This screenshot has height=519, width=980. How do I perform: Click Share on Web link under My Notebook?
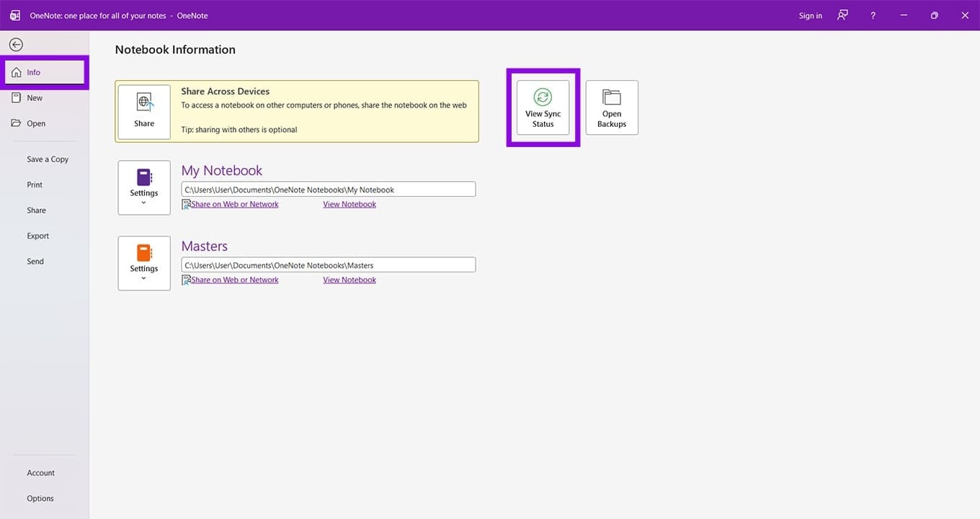[235, 204]
